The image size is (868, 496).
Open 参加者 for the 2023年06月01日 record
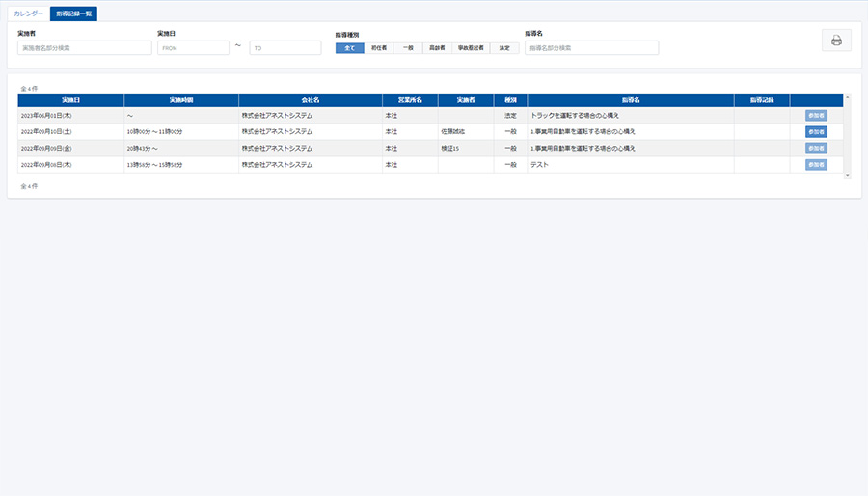tap(816, 116)
